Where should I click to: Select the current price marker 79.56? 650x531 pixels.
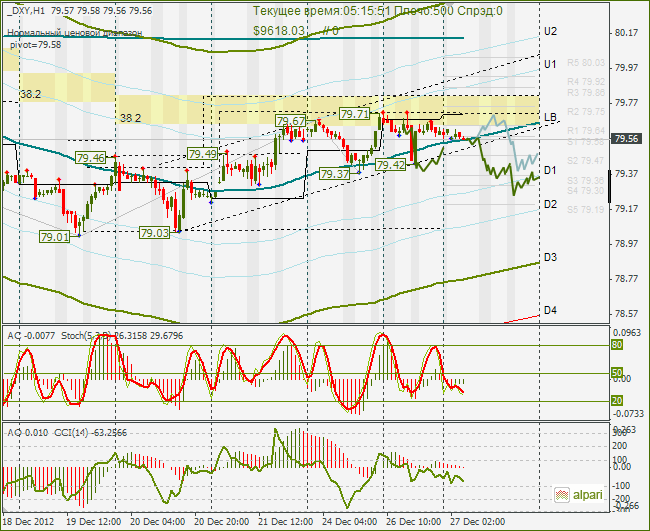coord(626,138)
